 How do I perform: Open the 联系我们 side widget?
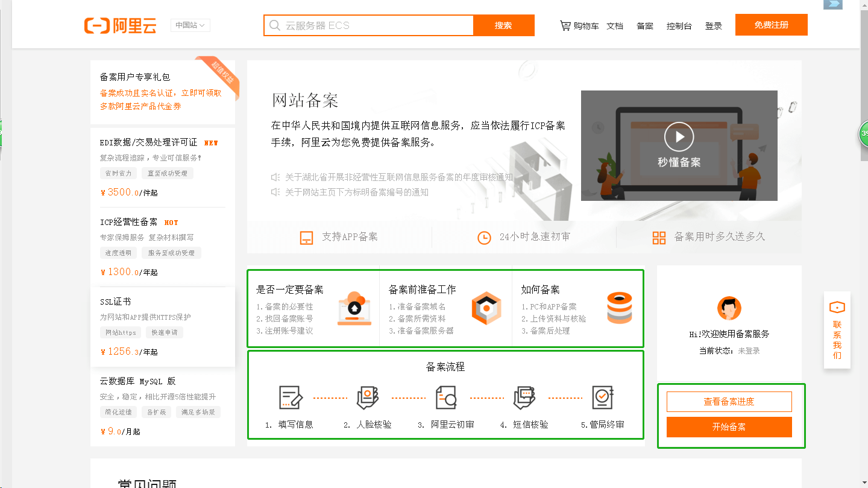point(837,330)
